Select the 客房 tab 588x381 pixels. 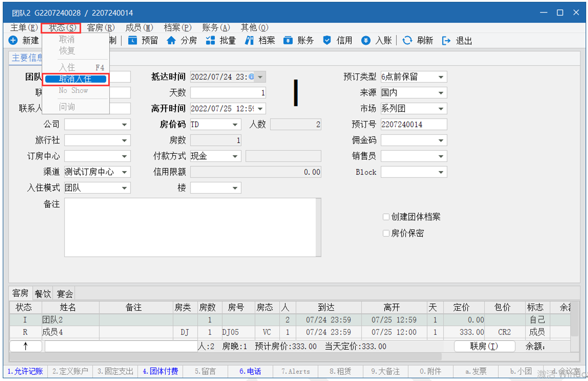coord(20,293)
